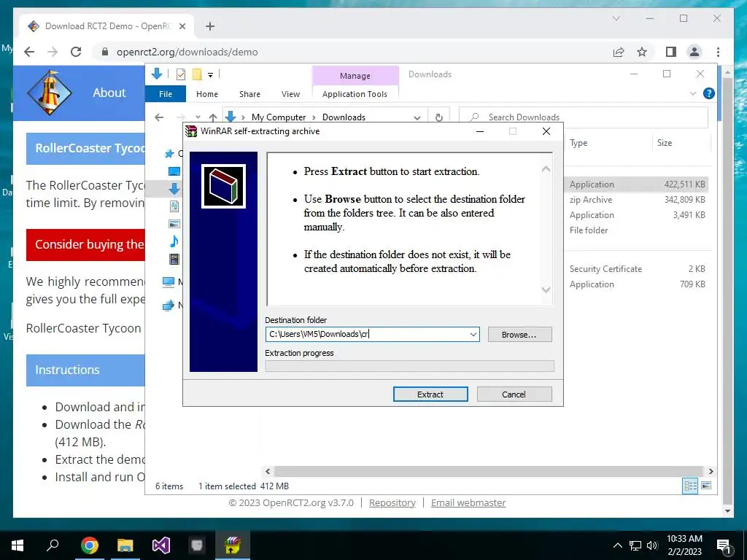The width and height of the screenshot is (747, 560).
Task: Select the Network icon in sidebar
Action: pyautogui.click(x=169, y=306)
